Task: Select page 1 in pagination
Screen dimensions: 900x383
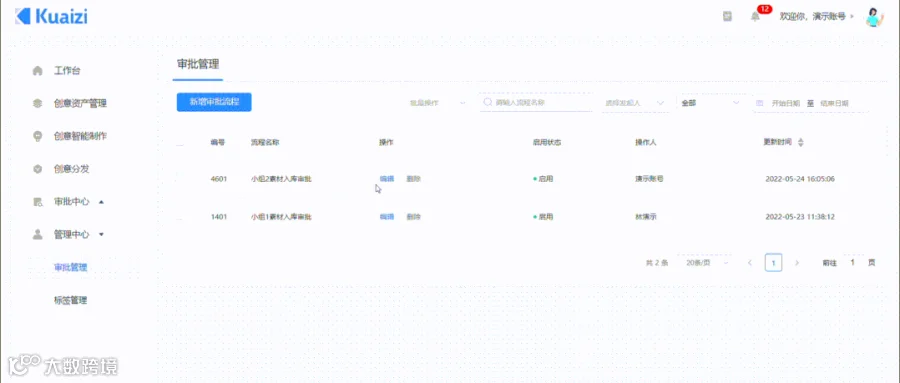Action: pyautogui.click(x=773, y=263)
